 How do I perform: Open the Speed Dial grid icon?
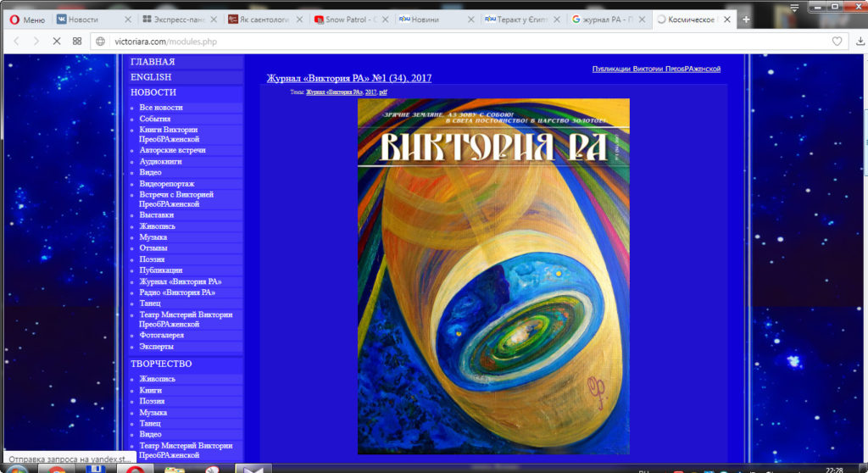77,41
